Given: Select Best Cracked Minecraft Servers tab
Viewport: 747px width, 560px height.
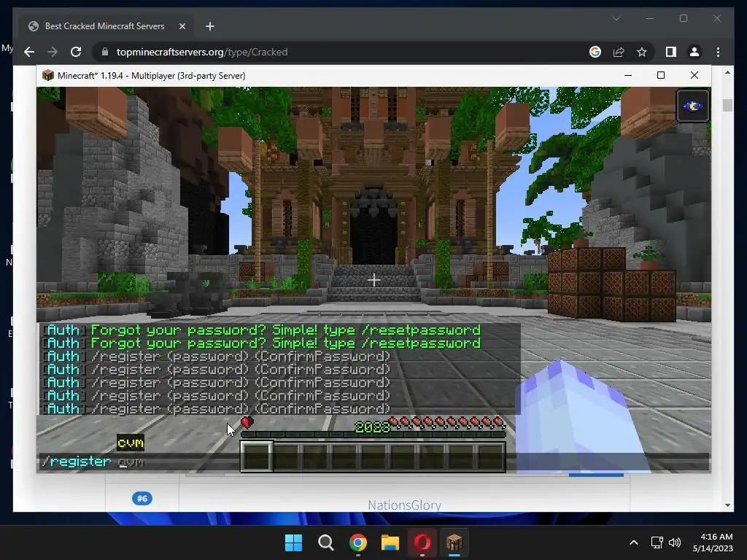Looking at the screenshot, I should point(107,26).
